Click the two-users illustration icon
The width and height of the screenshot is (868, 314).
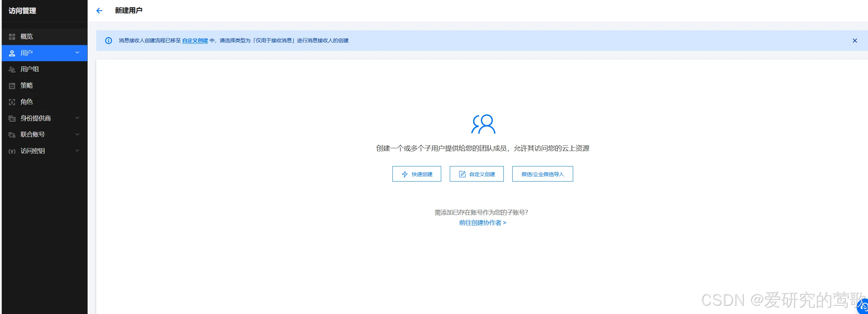tap(483, 124)
